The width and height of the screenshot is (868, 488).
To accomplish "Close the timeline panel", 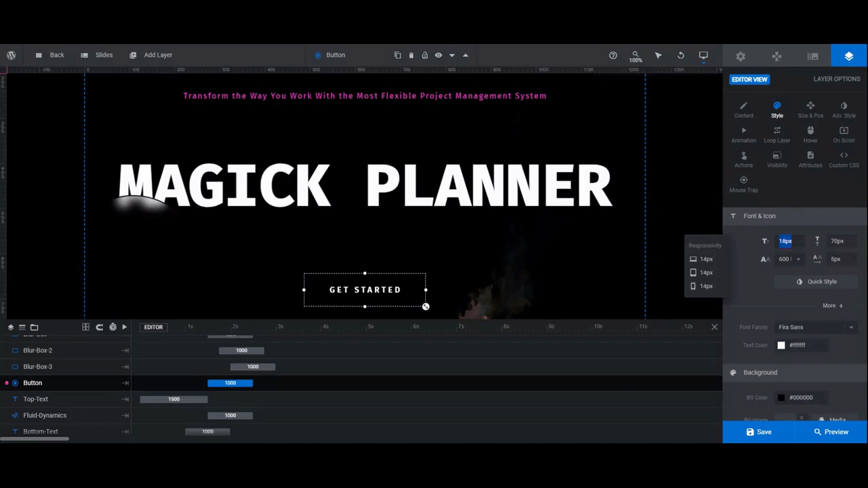I will click(x=714, y=327).
